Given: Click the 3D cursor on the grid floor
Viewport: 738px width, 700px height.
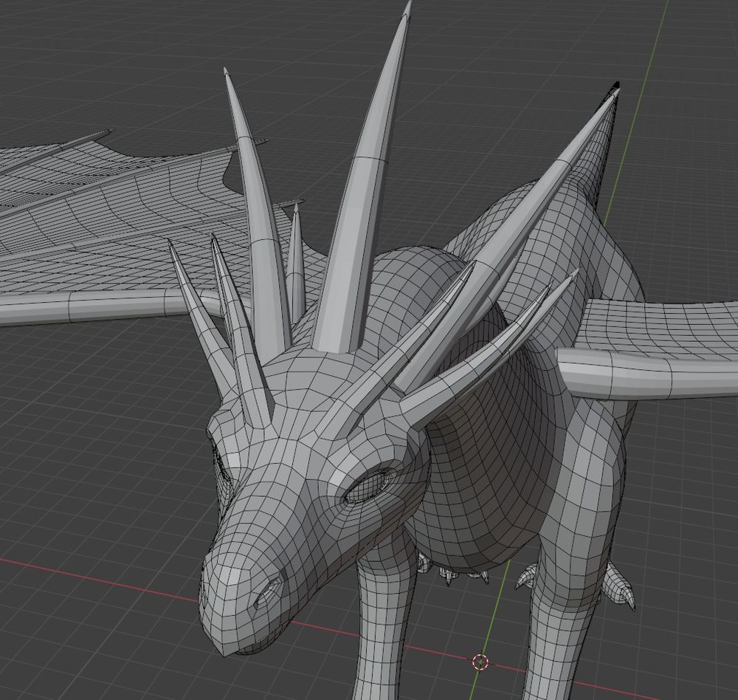Looking at the screenshot, I should (x=480, y=662).
